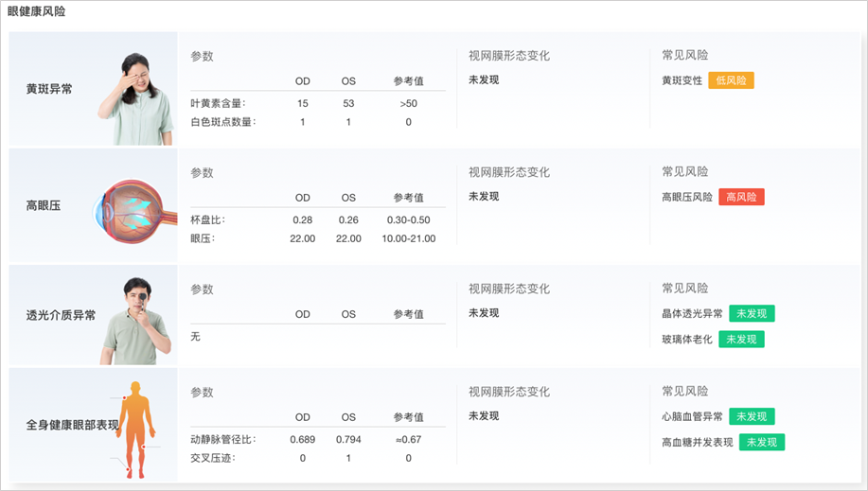Click the 心脑血管异常 risk label
This screenshot has height=491, width=868.
tap(693, 416)
